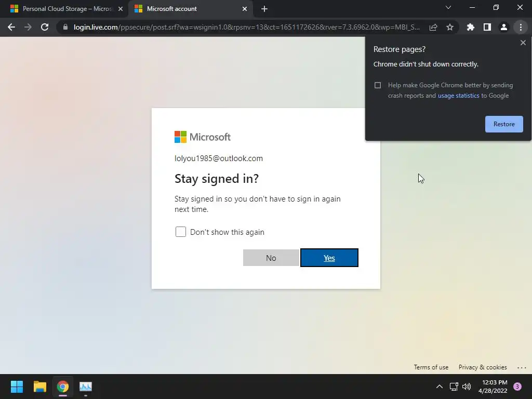Click the Microsoft logo in dialog
This screenshot has width=532, height=399.
203,137
